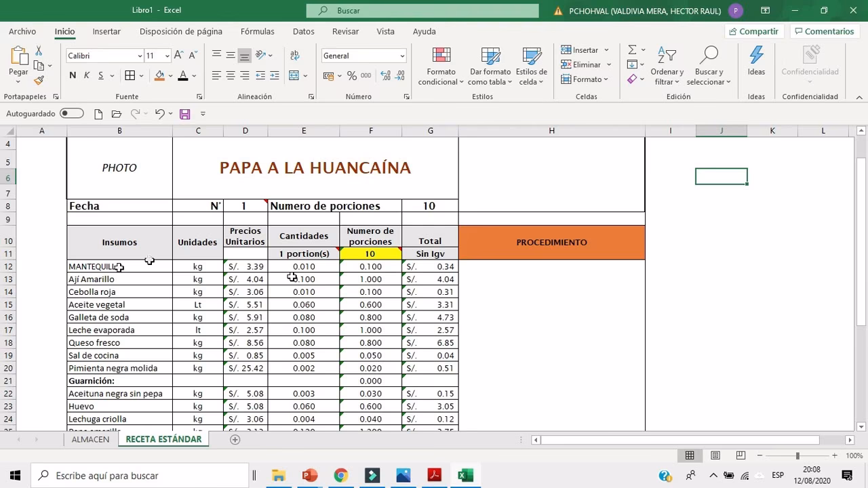The width and height of the screenshot is (868, 488).
Task: Toggle bold formatting with the N button
Action: (x=71, y=76)
